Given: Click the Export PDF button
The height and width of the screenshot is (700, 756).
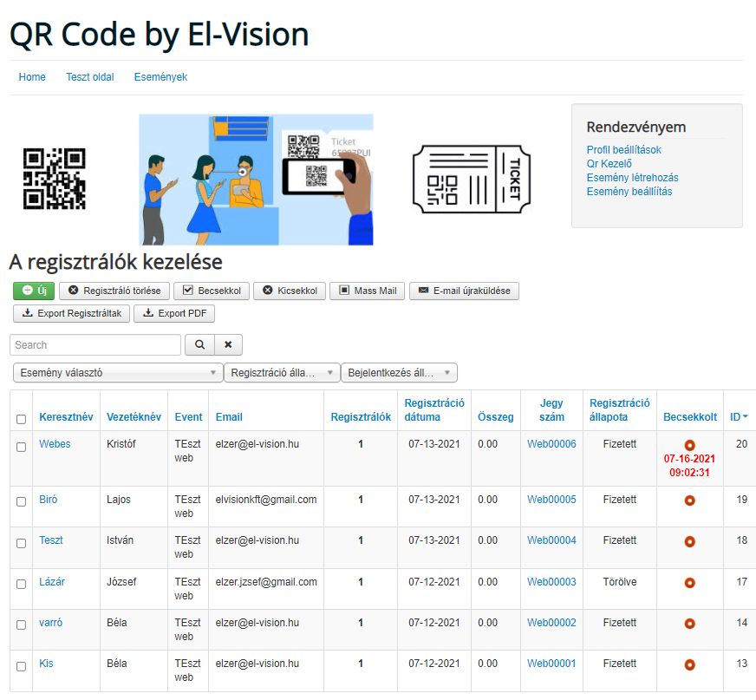Looking at the screenshot, I should coord(174,313).
